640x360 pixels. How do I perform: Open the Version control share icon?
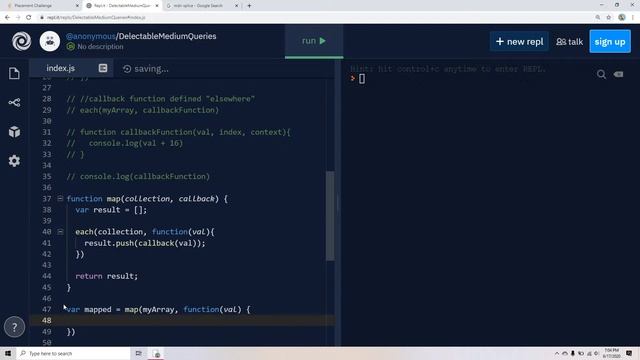[x=14, y=102]
